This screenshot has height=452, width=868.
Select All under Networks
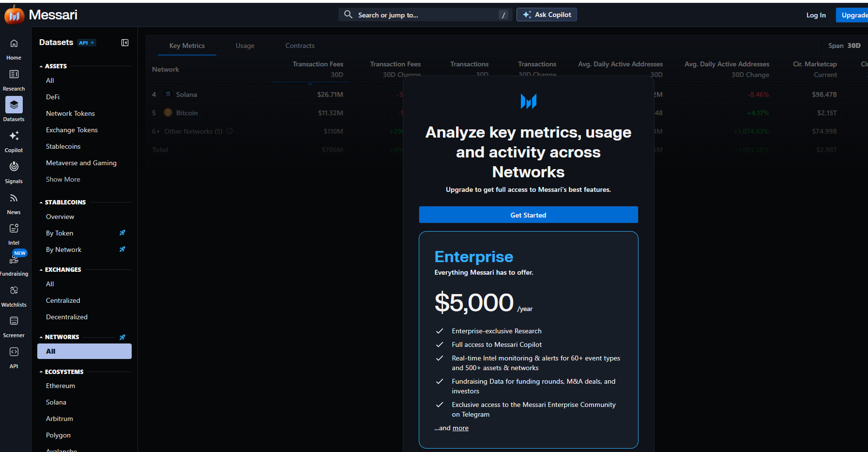[x=84, y=351]
